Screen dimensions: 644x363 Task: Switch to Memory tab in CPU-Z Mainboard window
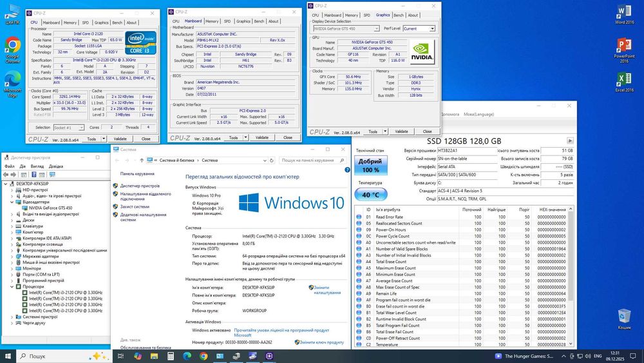212,21
